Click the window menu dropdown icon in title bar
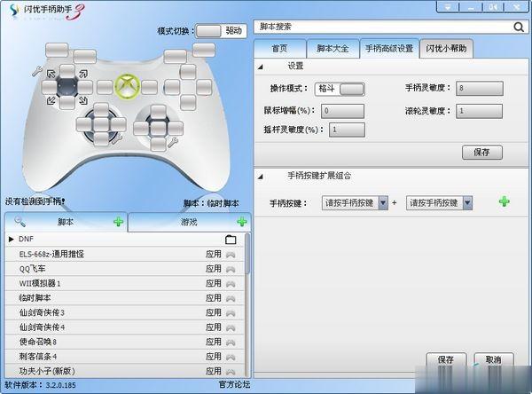 448,7
